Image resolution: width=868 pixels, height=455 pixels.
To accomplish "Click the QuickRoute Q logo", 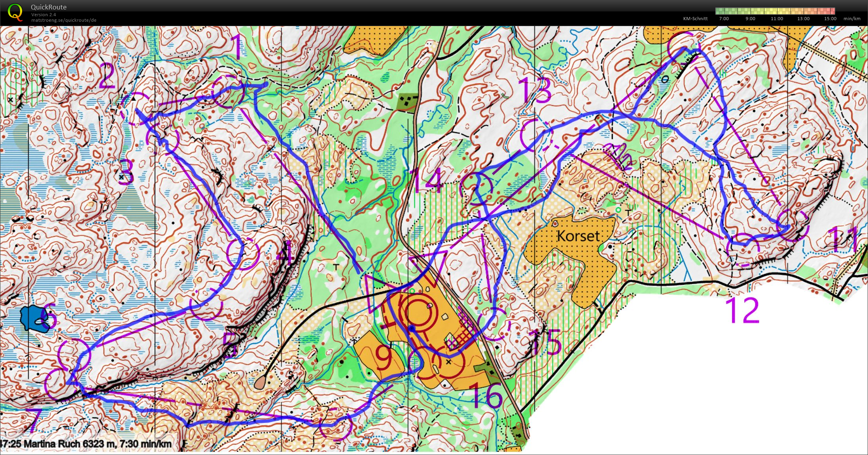I will click(x=15, y=12).
